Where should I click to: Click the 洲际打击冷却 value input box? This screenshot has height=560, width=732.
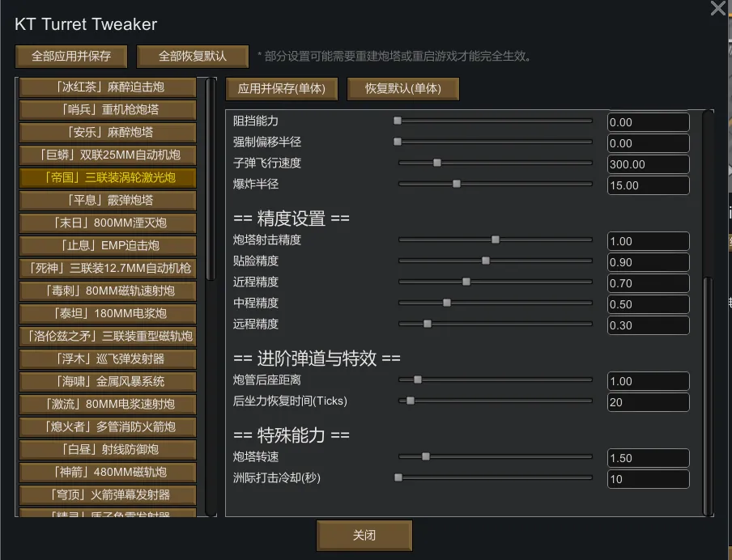[648, 479]
